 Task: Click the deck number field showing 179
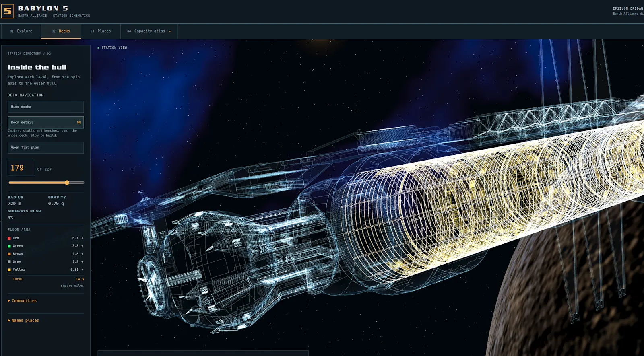coord(21,168)
